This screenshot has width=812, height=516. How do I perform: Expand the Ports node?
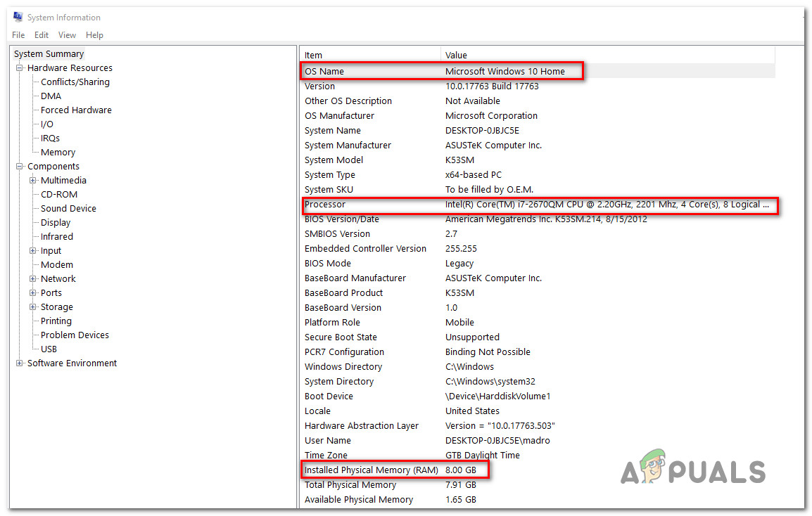click(x=33, y=292)
